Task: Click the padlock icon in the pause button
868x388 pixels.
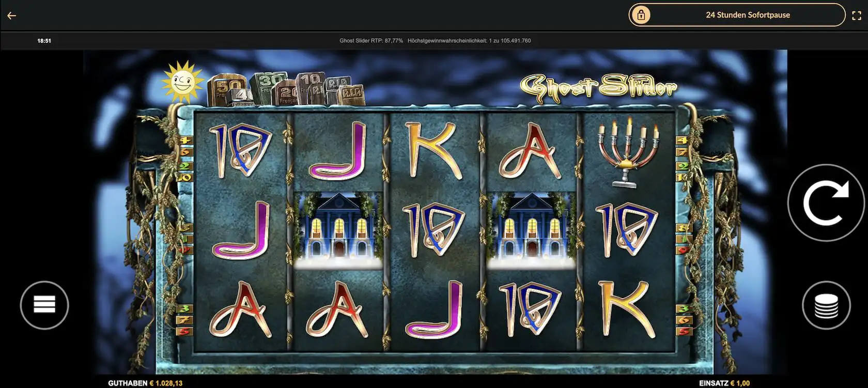Action: coord(641,15)
